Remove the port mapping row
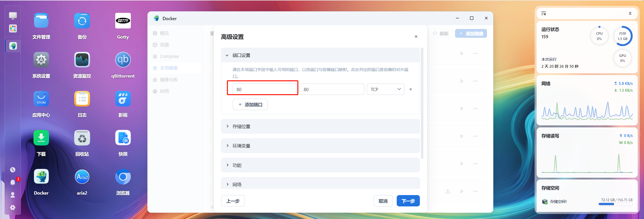Viewport: 644px width, 219px height. coord(411,89)
